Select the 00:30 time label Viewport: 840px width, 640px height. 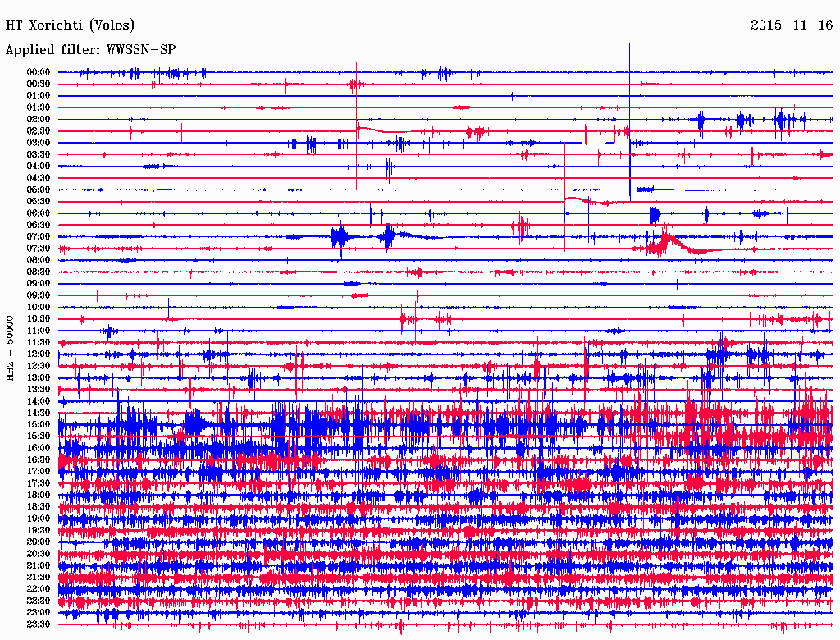pyautogui.click(x=39, y=85)
